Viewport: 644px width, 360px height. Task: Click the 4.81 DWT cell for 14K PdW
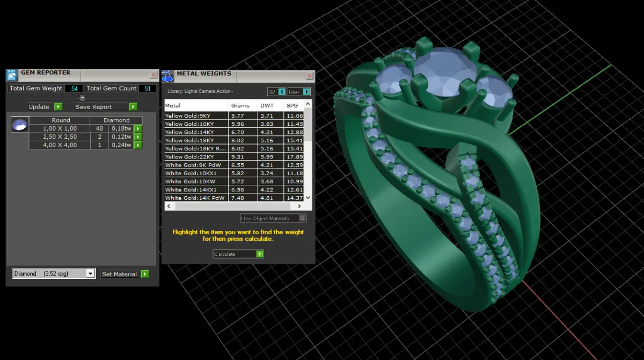pyautogui.click(x=271, y=198)
